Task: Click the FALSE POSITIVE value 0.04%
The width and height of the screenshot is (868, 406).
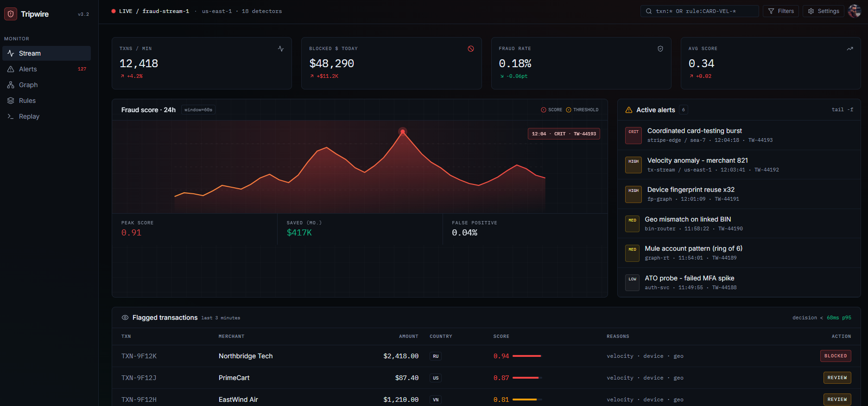Action: click(x=465, y=233)
